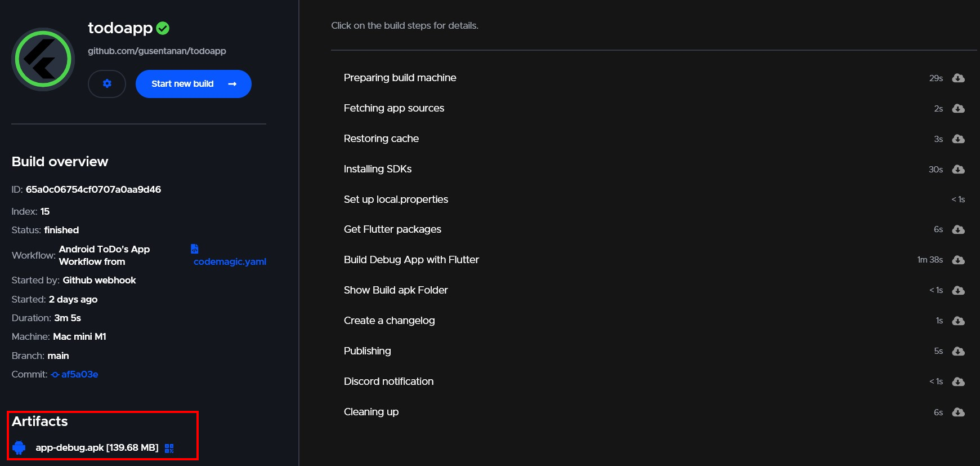
Task: Click the commit icon beside af5a03e
Action: 55,374
